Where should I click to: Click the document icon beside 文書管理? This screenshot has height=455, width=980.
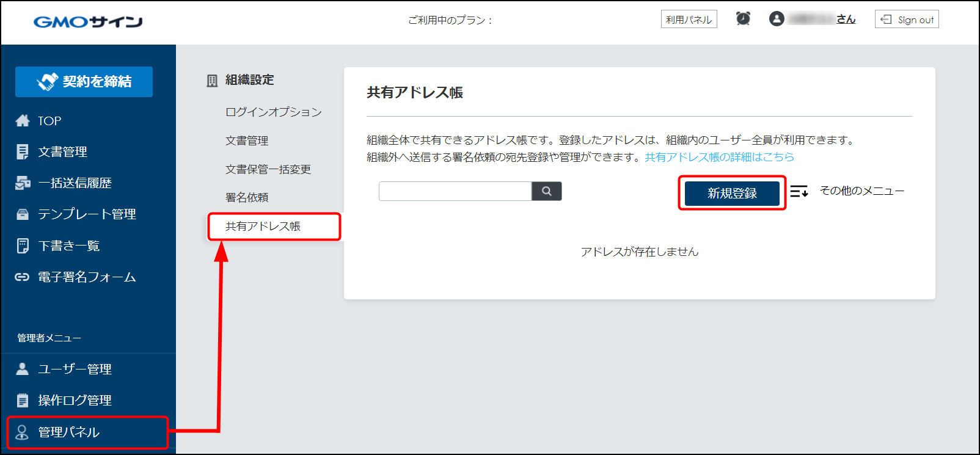[x=23, y=151]
